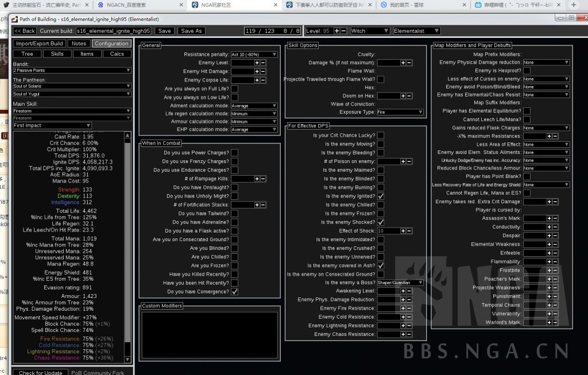Enable 'Do you use Power Charges?'

[x=234, y=153]
